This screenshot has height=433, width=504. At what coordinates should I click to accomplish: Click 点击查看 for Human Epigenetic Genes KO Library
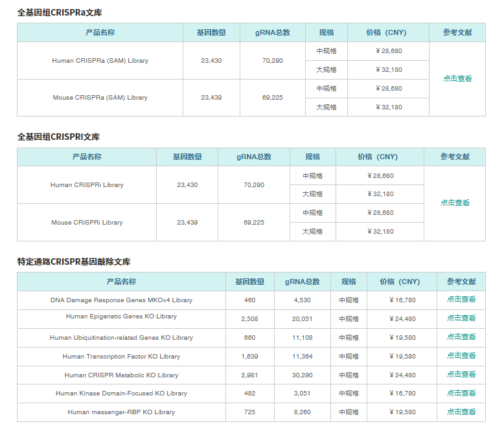coord(461,318)
